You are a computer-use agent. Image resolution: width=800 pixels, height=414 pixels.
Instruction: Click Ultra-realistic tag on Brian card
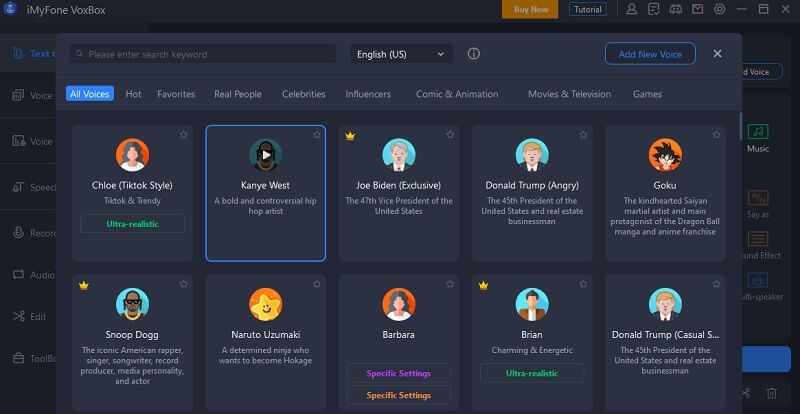[x=532, y=373]
